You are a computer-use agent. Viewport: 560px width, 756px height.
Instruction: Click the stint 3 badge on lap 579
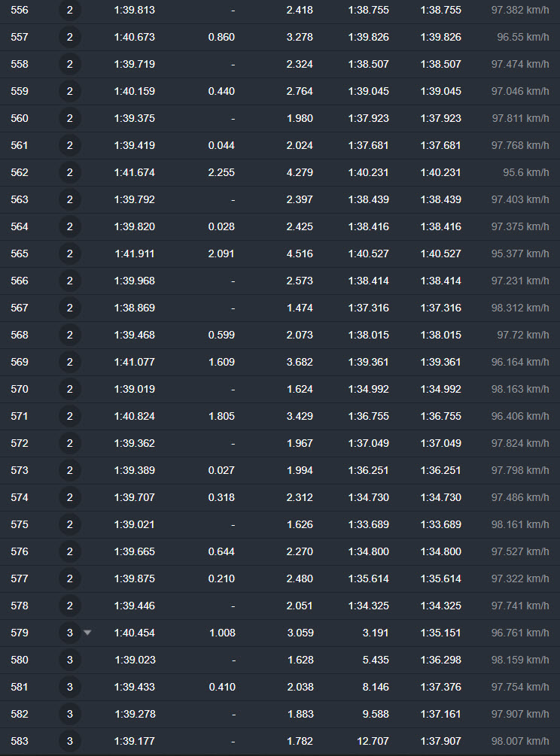[70, 633]
